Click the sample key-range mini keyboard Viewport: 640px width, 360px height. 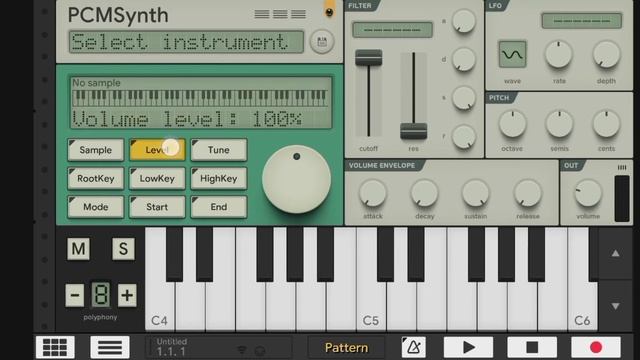(x=200, y=98)
